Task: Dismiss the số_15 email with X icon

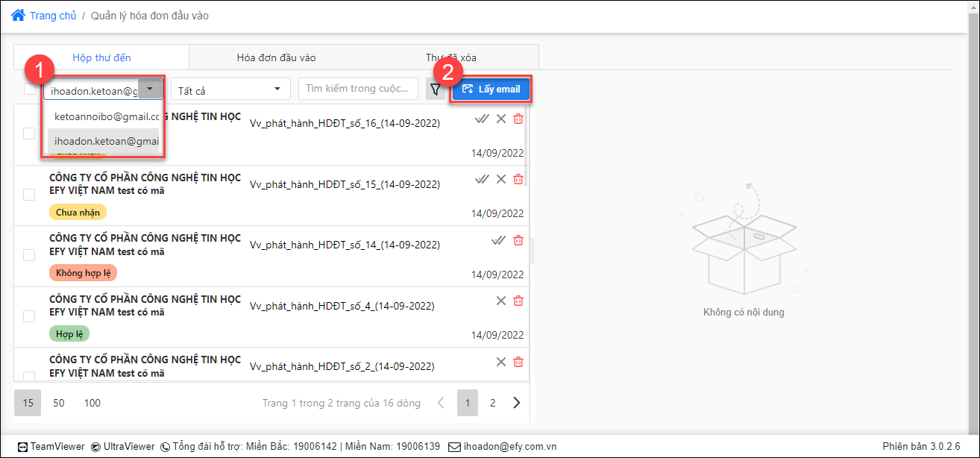Action: click(x=501, y=179)
